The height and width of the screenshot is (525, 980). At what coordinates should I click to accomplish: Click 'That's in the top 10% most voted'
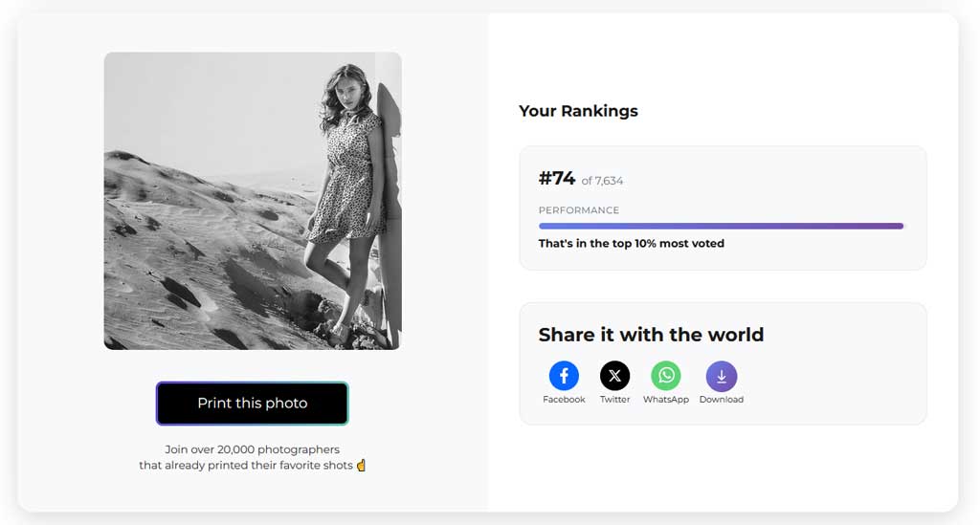[x=632, y=244]
